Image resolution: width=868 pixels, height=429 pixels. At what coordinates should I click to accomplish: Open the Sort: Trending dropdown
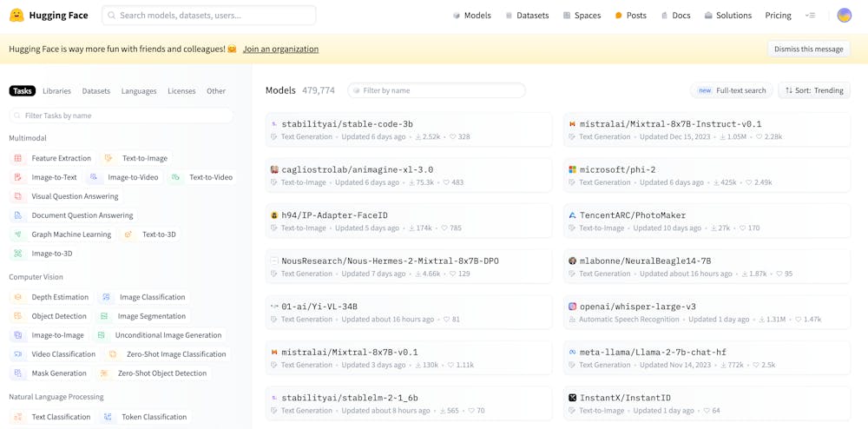(814, 90)
